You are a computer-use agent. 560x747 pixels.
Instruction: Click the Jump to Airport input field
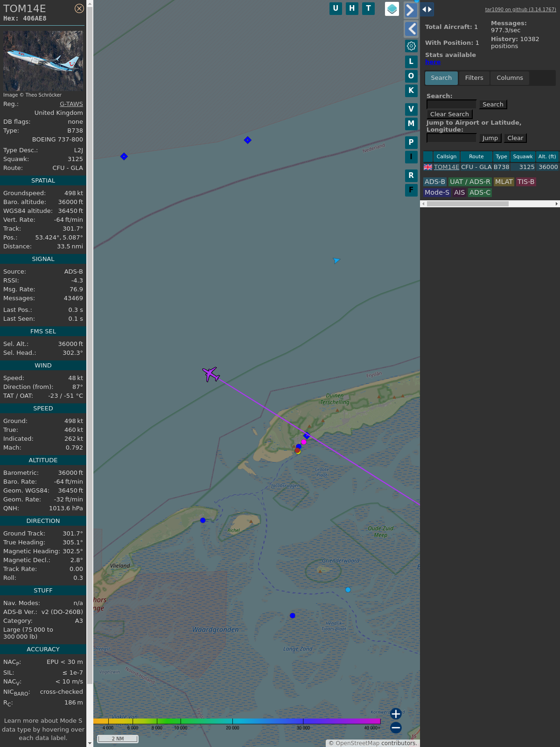pyautogui.click(x=451, y=138)
